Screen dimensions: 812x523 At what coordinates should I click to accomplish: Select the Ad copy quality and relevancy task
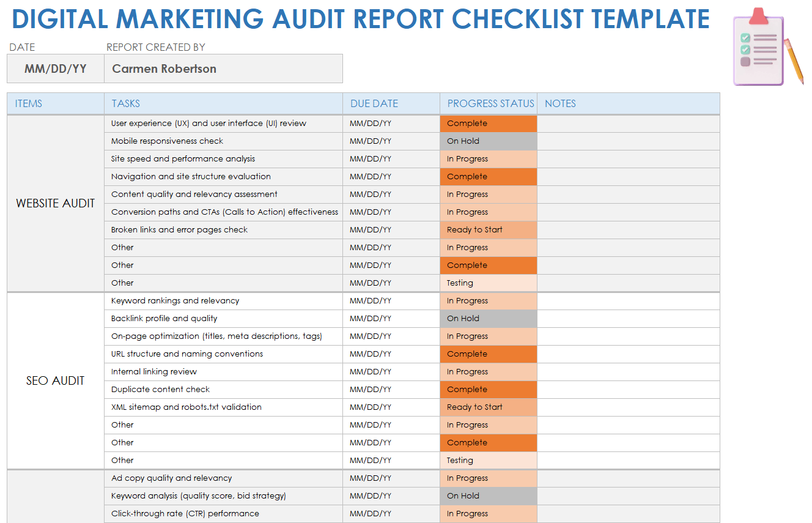(223, 478)
